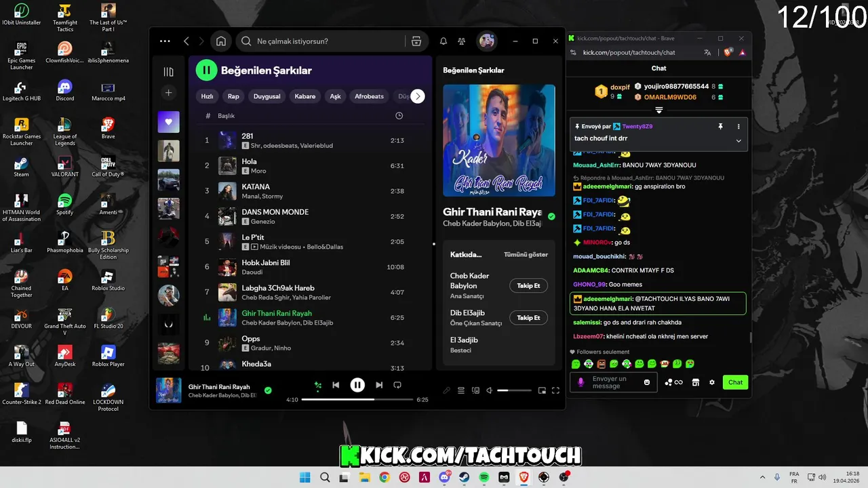Select the Duygusal filter chip

[x=267, y=96]
